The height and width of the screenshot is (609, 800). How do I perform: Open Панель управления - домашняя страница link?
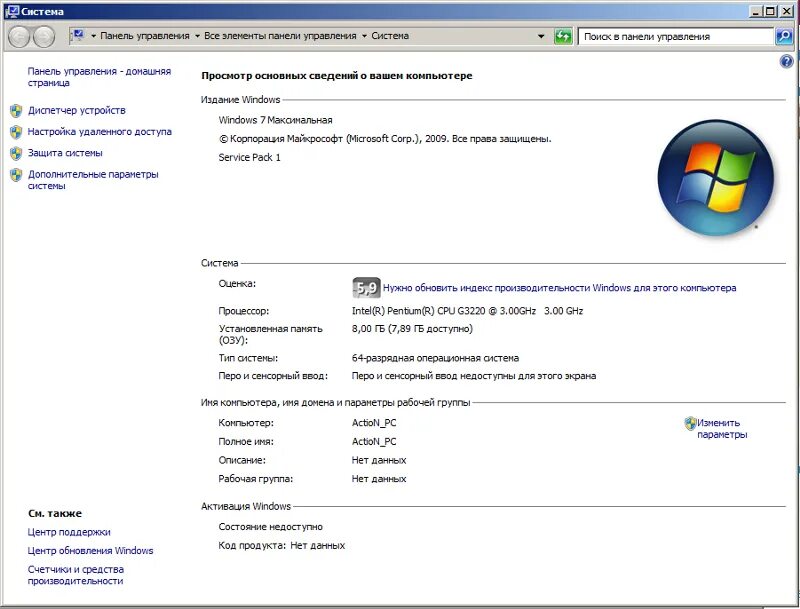[99, 77]
